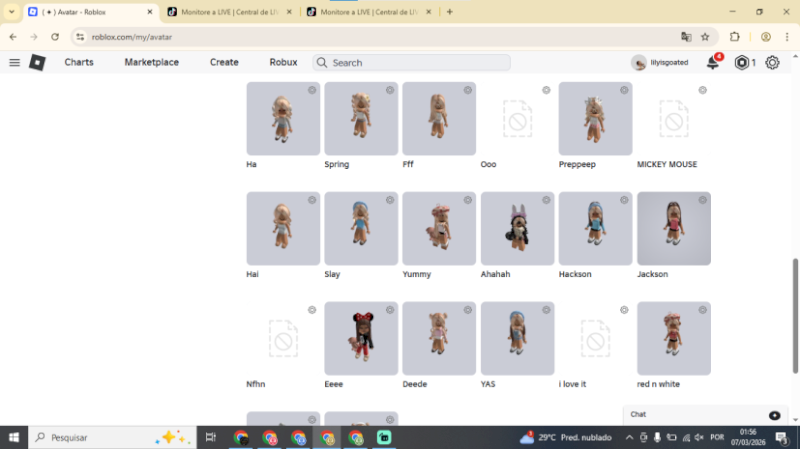
Task: Open settings gear on Ha outfit
Action: (x=312, y=90)
